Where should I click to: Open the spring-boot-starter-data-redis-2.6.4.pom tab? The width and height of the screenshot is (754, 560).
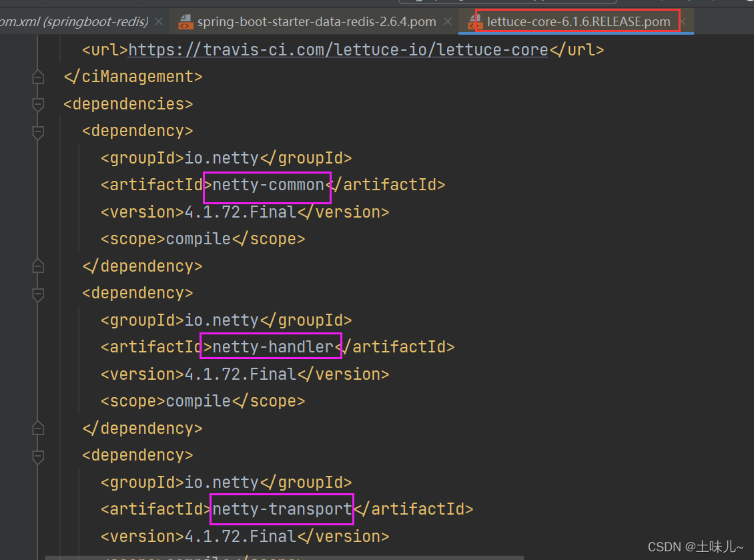[x=316, y=21]
